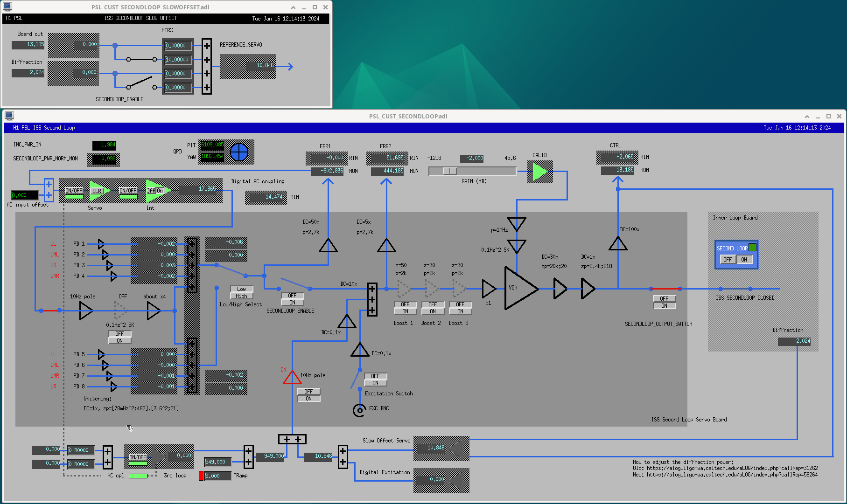Click the Old alog URL callRep=31262
This screenshot has height=504, width=847.
(732, 468)
